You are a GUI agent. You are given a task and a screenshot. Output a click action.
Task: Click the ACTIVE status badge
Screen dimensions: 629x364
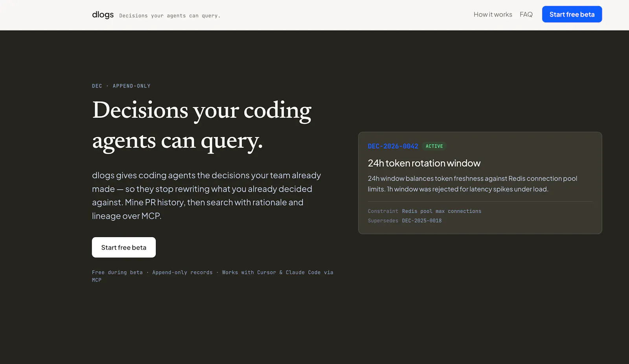coord(434,146)
